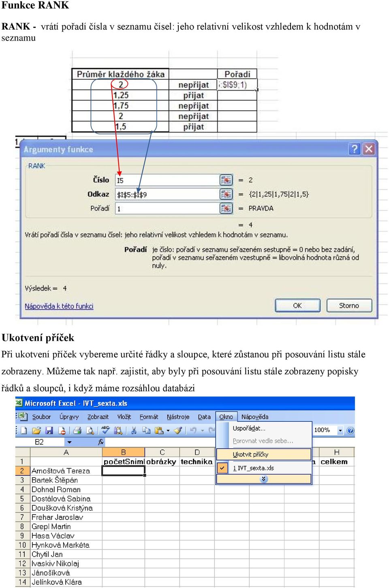Viewport: 389px width, 588px height.
Task: Choose Porovnat vedle sebe... entry
Action: tap(264, 441)
